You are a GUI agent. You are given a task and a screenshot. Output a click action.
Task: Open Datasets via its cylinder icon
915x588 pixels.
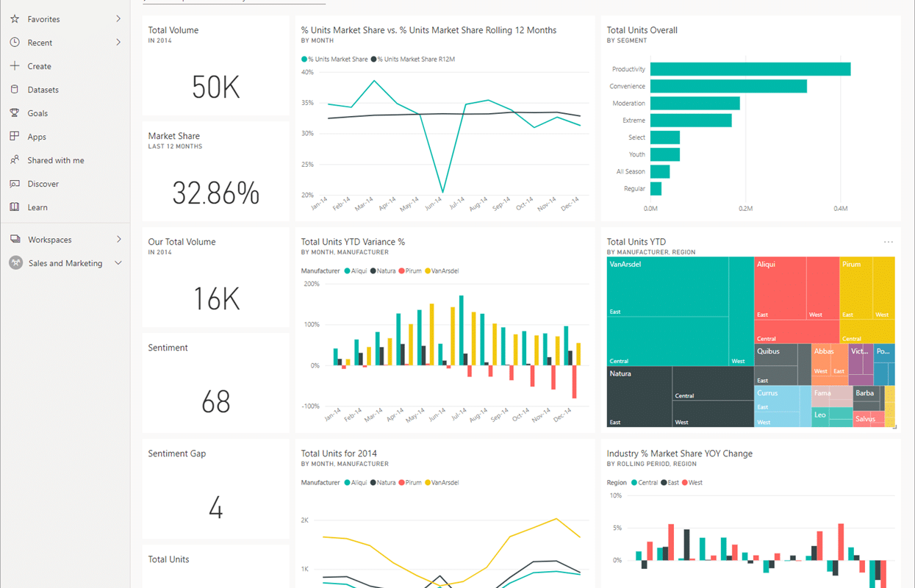[15, 90]
